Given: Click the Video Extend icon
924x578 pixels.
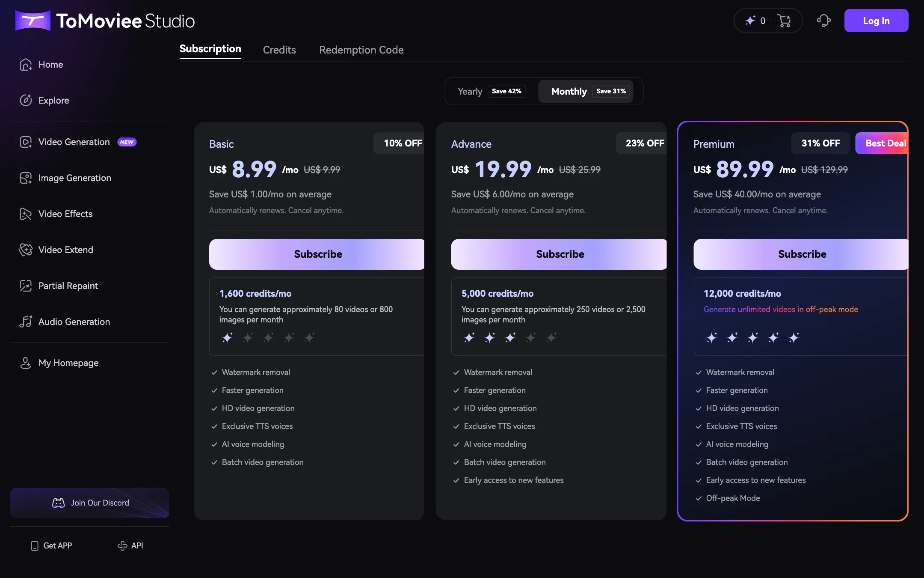Looking at the screenshot, I should 26,250.
